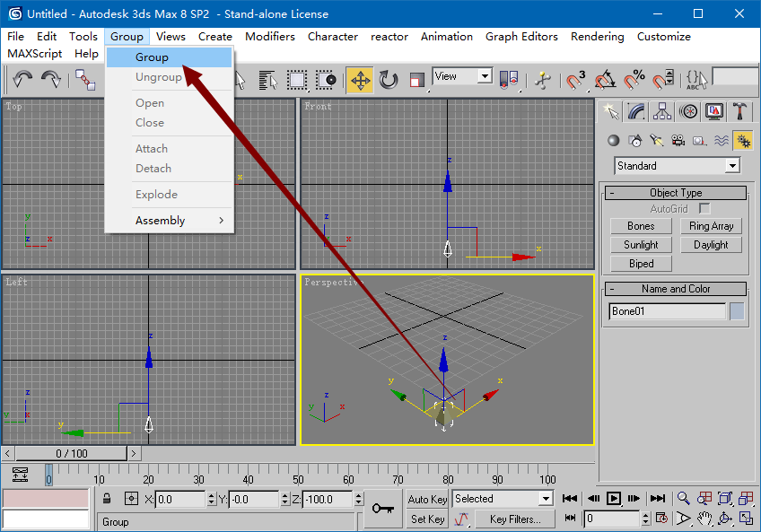Click the Lights category icon
This screenshot has width=761, height=532.
point(657,141)
